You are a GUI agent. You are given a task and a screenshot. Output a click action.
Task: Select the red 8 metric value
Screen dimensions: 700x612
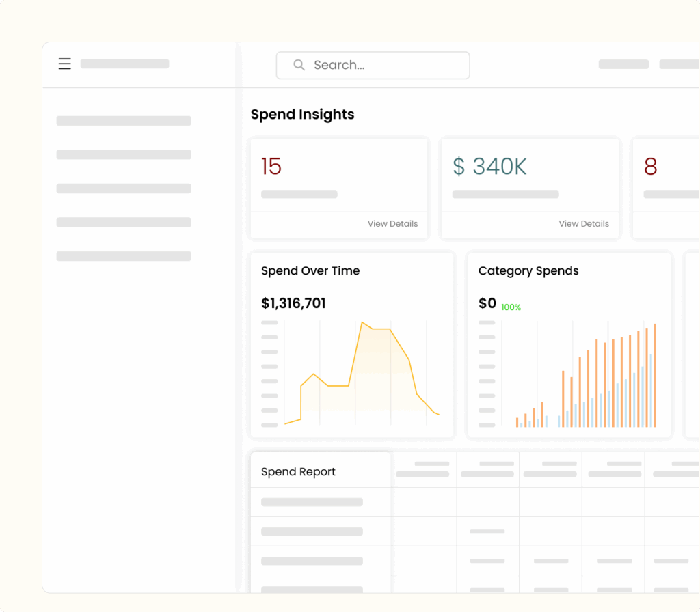[x=650, y=167]
